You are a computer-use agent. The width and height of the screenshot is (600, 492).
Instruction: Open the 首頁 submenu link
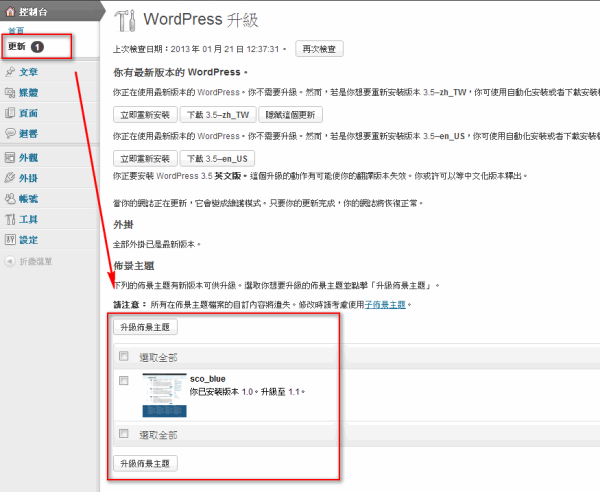pyautogui.click(x=16, y=30)
